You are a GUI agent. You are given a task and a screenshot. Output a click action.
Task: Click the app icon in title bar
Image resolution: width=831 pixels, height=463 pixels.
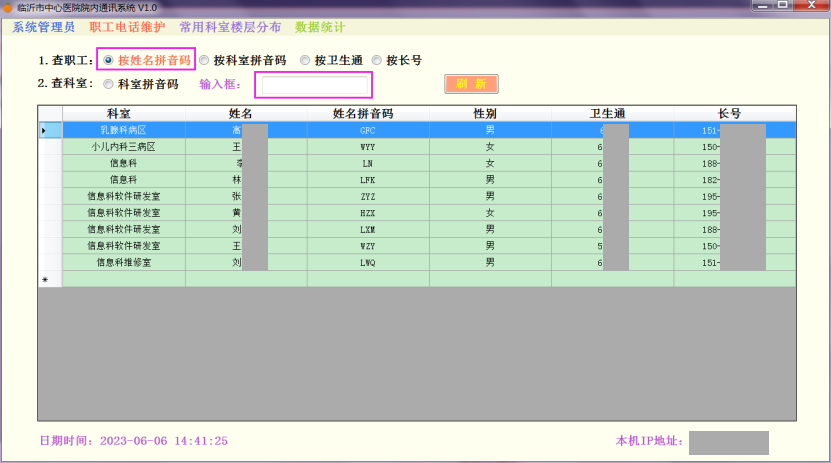(8, 7)
